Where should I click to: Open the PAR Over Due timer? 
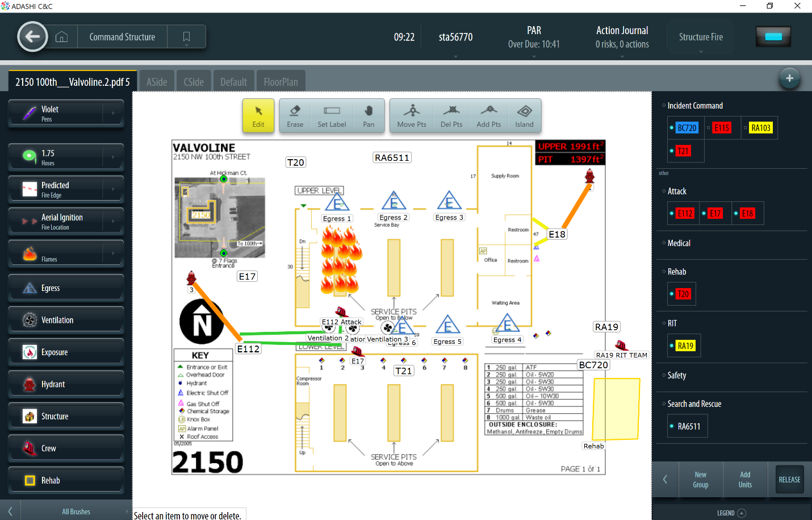pyautogui.click(x=534, y=37)
